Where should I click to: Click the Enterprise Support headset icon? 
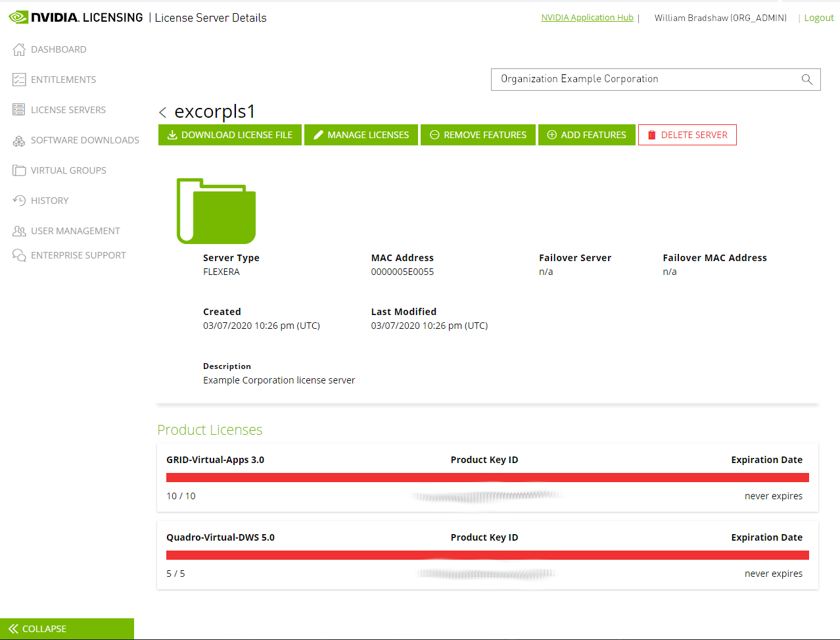[x=18, y=255]
